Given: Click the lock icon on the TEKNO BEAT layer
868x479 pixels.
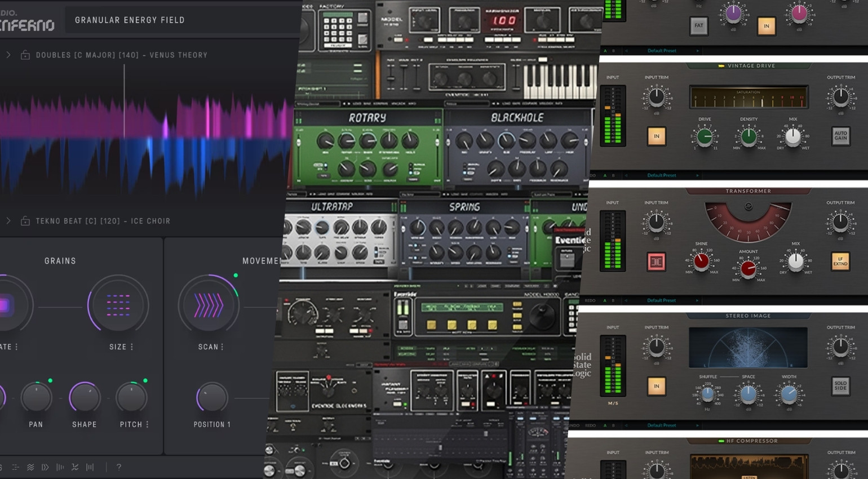Looking at the screenshot, I should [25, 221].
